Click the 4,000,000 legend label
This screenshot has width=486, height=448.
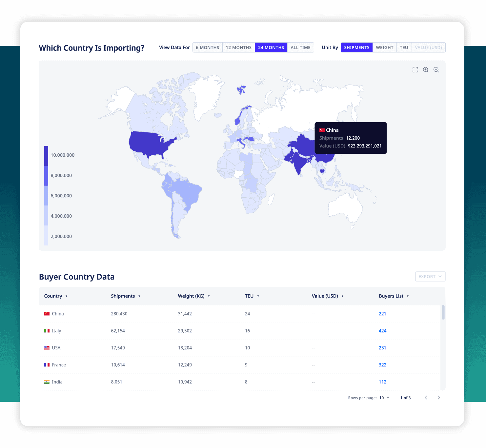[61, 216]
